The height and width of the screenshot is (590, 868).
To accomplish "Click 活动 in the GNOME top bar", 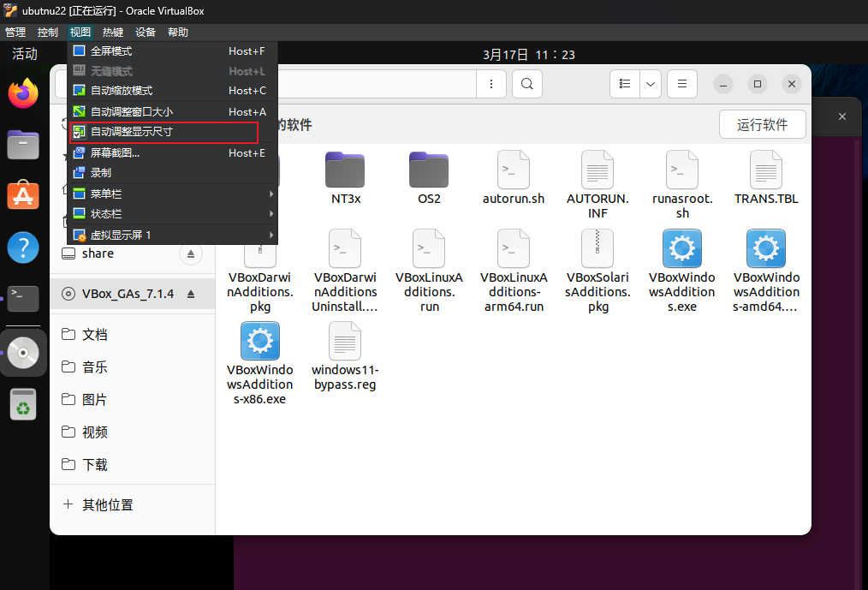I will [x=25, y=54].
